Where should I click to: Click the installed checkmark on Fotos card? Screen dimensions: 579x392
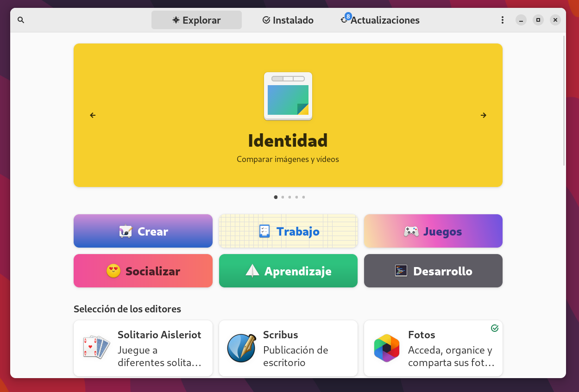click(495, 328)
